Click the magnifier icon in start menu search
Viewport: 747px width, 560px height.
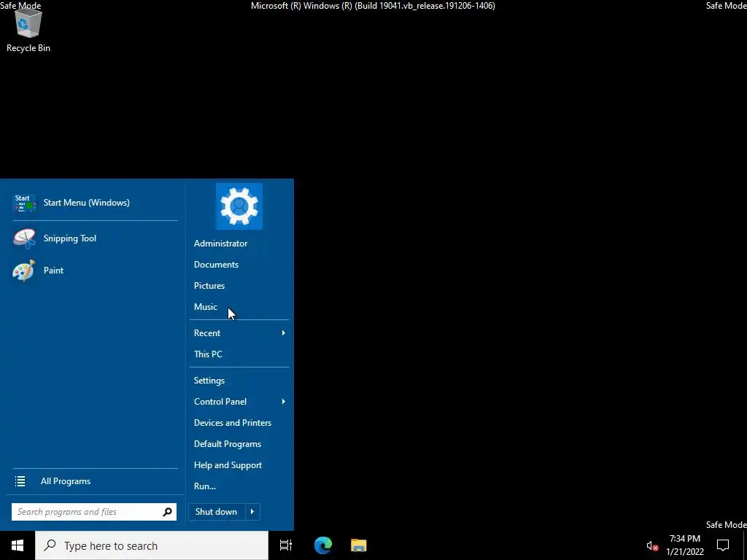pyautogui.click(x=168, y=512)
